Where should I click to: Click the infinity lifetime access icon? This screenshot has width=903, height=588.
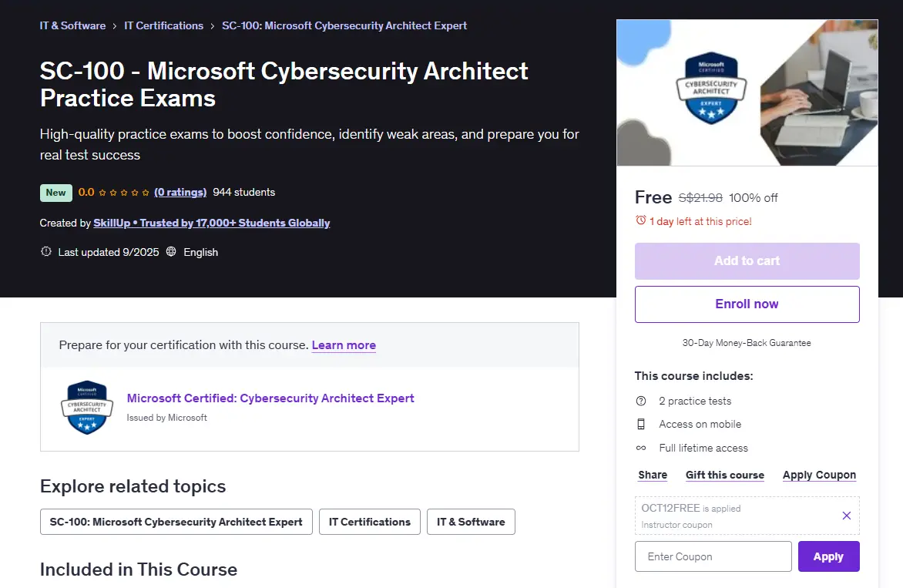coord(640,448)
